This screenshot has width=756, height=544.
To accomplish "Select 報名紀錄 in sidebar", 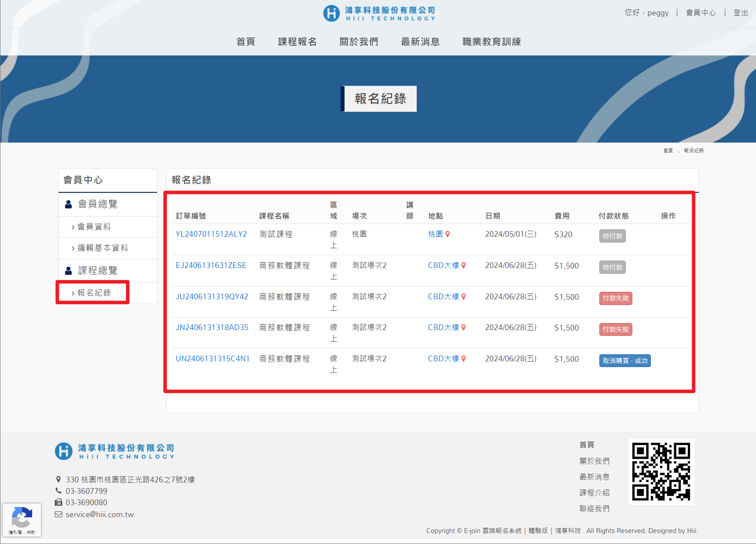I will click(x=94, y=293).
